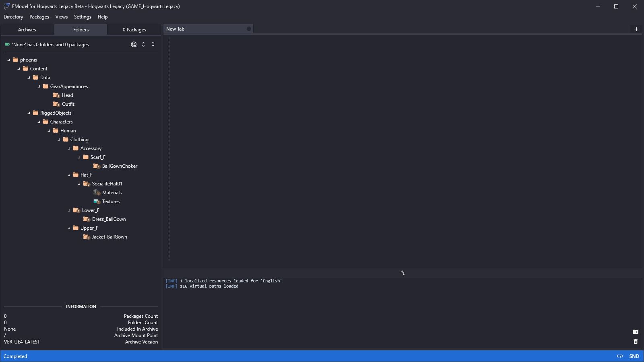Click the connection icon in the status bar
This screenshot has width=644, height=362.
[x=620, y=356]
